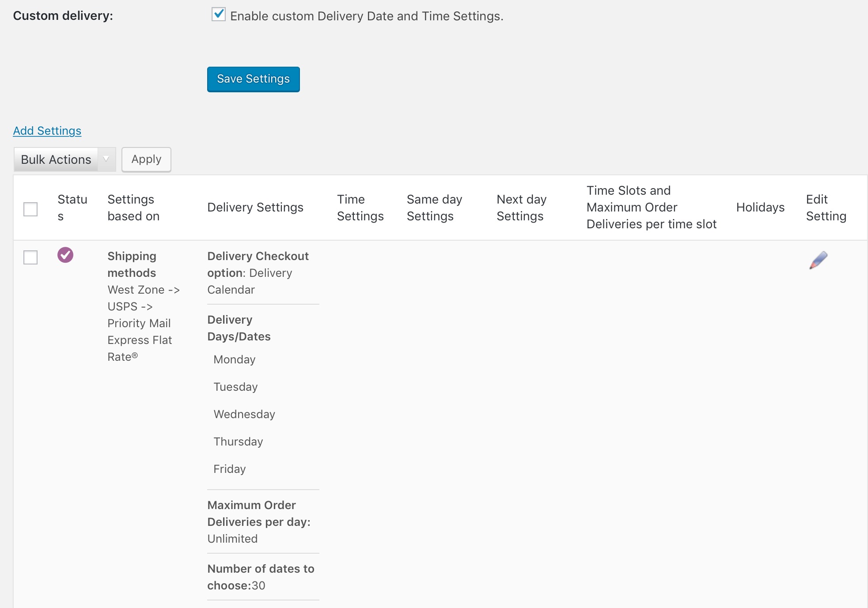This screenshot has width=868, height=608.
Task: Click the Shipping methods row text
Action: 132,264
